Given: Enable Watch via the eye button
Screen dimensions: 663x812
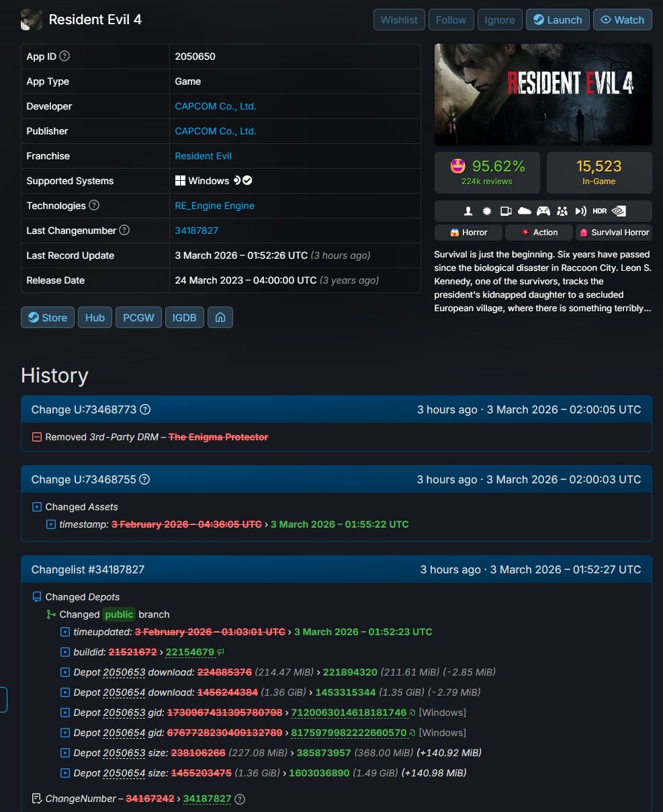Looking at the screenshot, I should coord(622,19).
